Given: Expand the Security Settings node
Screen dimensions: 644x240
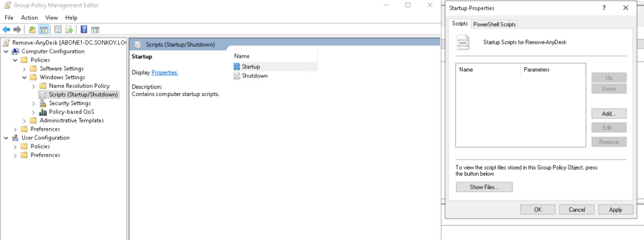Looking at the screenshot, I should tap(33, 103).
